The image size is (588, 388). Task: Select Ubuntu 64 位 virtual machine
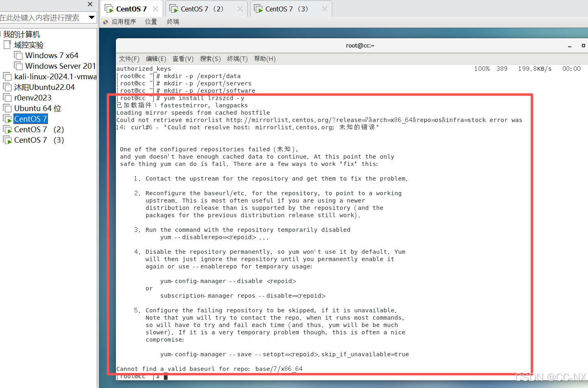(x=37, y=108)
